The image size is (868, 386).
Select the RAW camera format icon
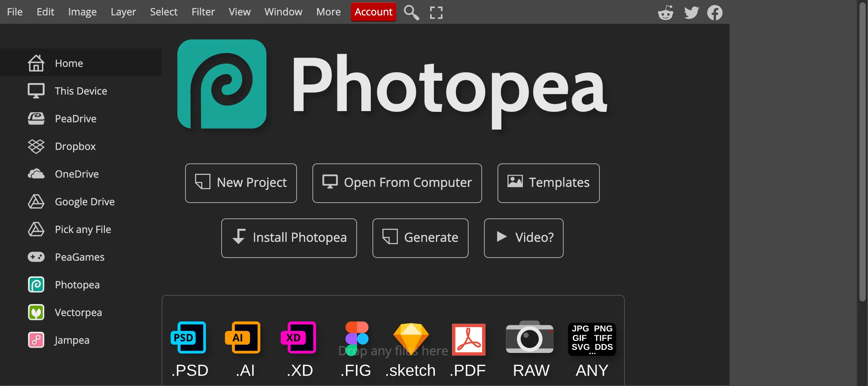point(530,337)
